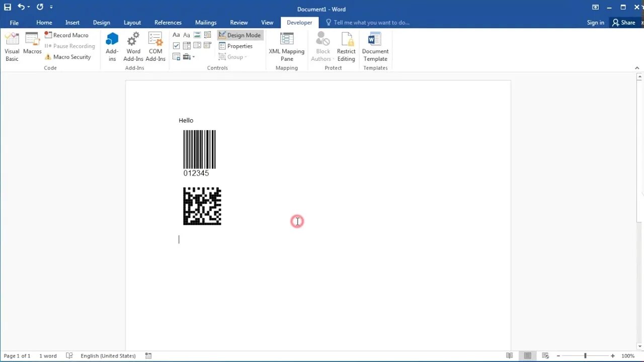
Task: Click the macro recording status icon
Action: (148, 356)
